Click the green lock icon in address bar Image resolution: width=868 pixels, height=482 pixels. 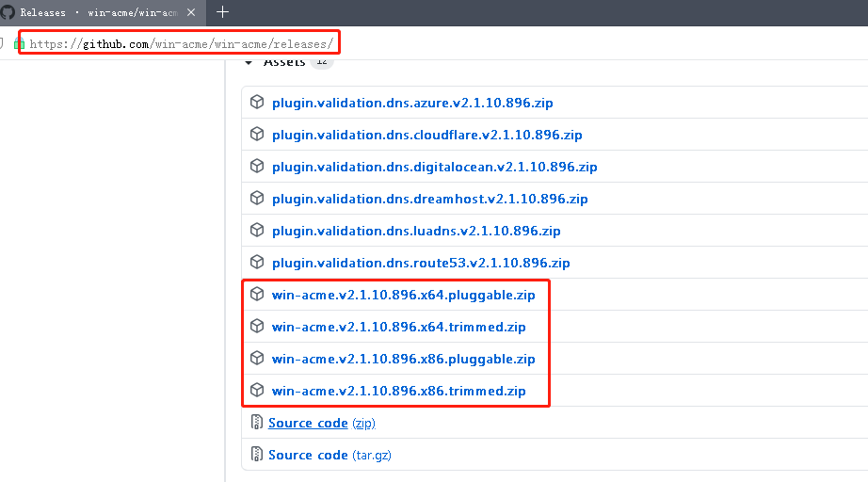[x=20, y=43]
